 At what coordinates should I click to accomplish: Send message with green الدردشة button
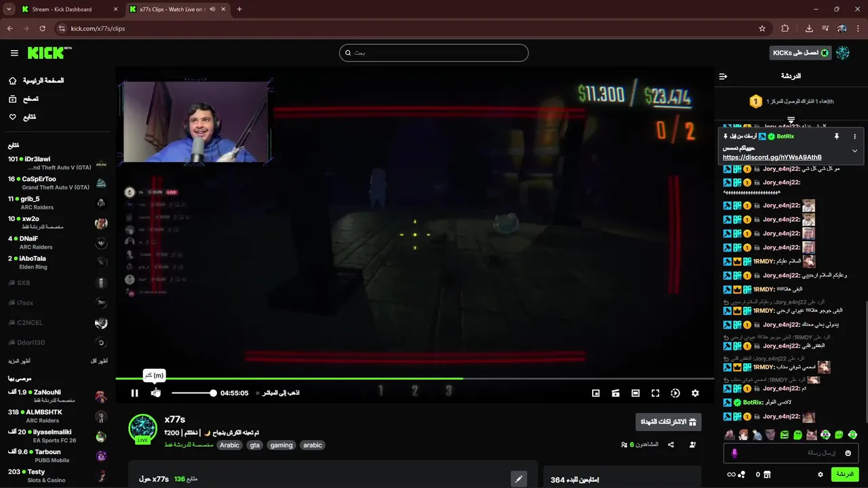845,474
